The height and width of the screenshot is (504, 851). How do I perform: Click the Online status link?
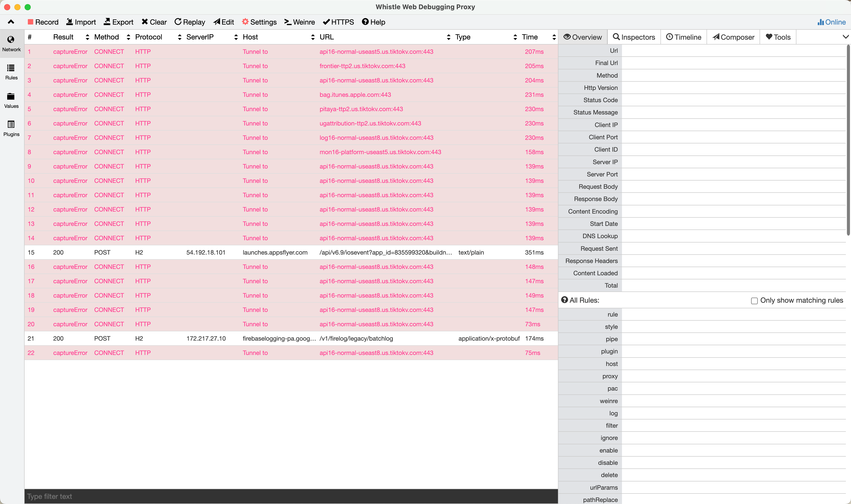831,22
